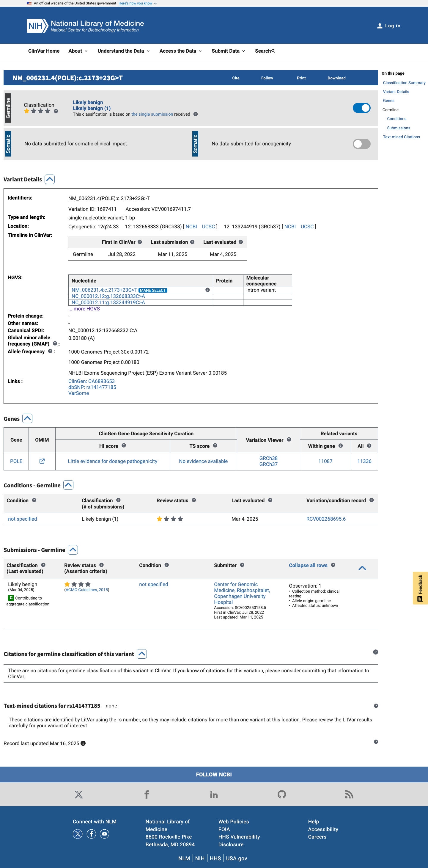The image size is (428, 868).
Task: Open the About dropdown menu
Action: coord(78,51)
